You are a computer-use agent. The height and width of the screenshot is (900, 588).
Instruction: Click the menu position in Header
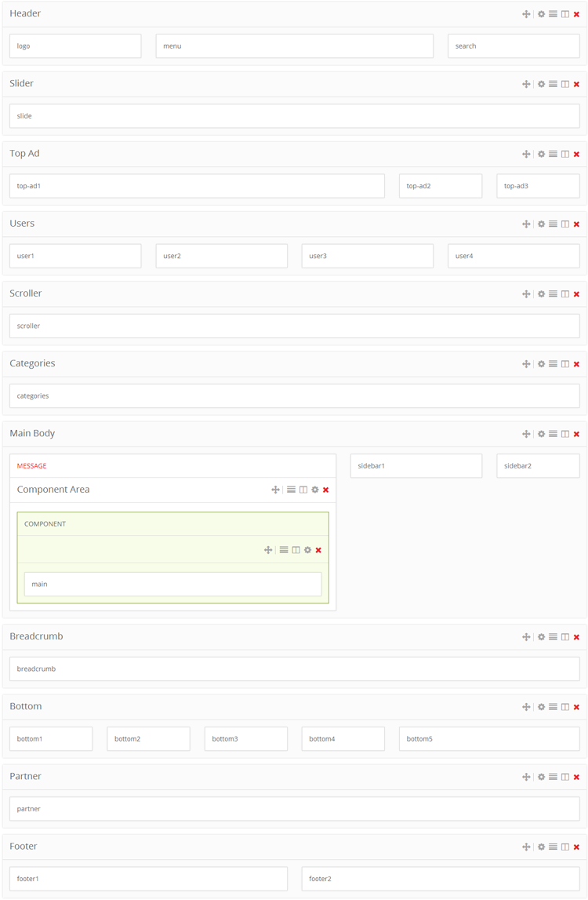pyautogui.click(x=294, y=46)
